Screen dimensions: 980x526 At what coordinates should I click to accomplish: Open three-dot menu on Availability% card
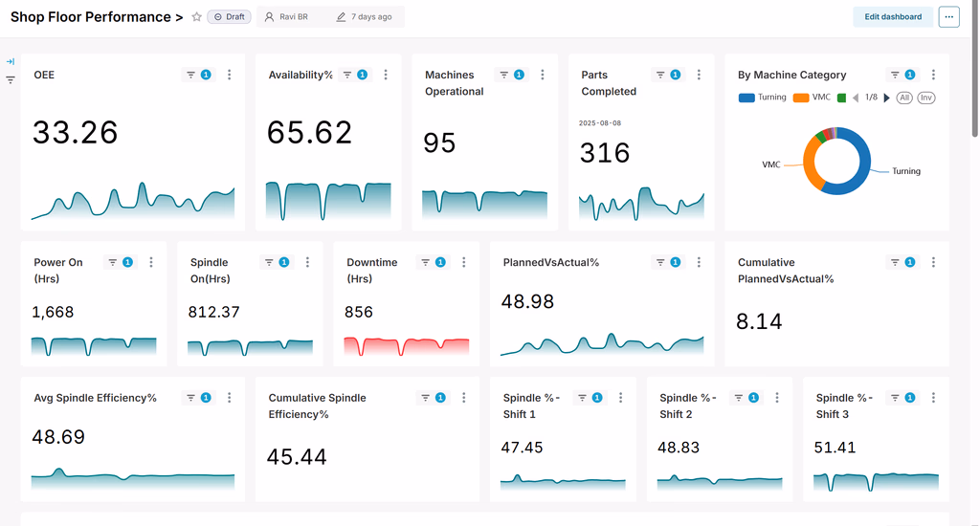(386, 75)
